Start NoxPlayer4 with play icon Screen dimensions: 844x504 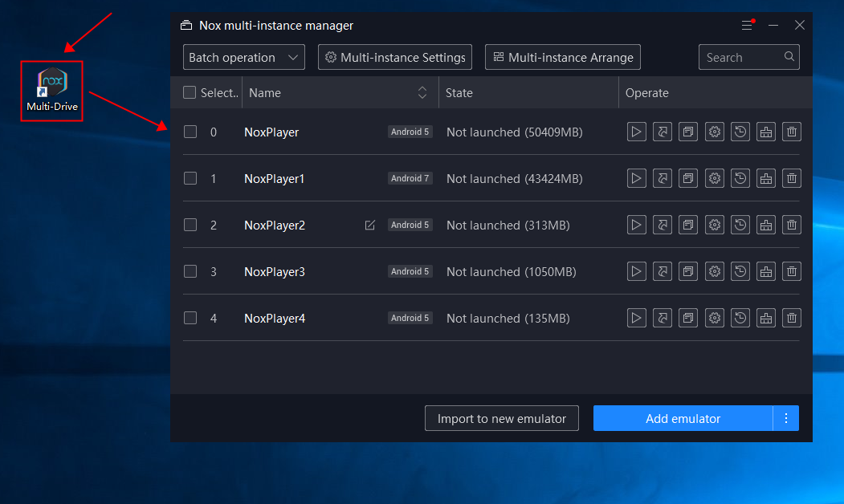pos(636,318)
